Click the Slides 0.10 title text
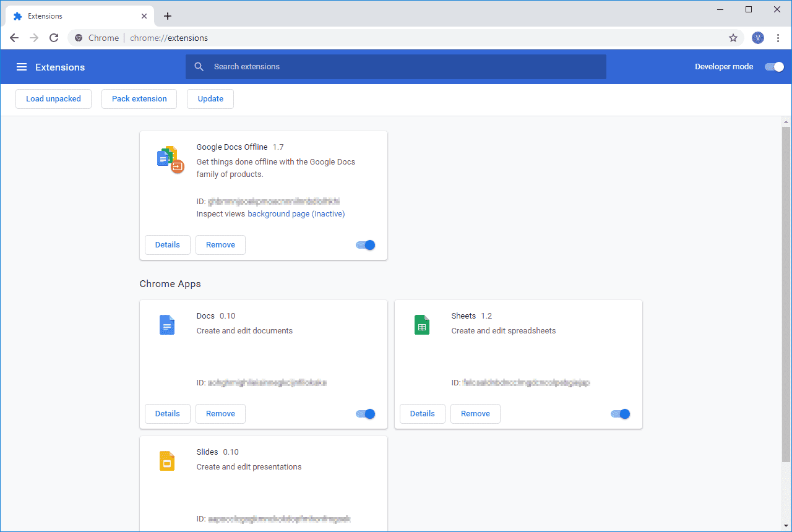 (x=217, y=452)
